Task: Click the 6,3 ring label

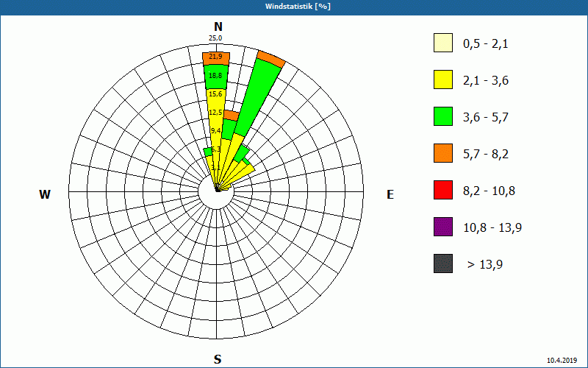Action: pyautogui.click(x=215, y=149)
